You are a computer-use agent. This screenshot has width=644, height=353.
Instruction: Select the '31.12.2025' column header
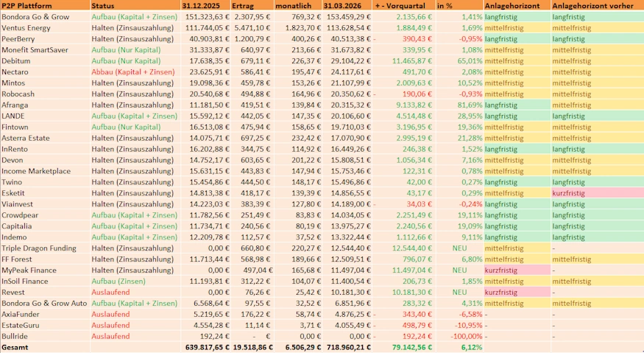205,5
